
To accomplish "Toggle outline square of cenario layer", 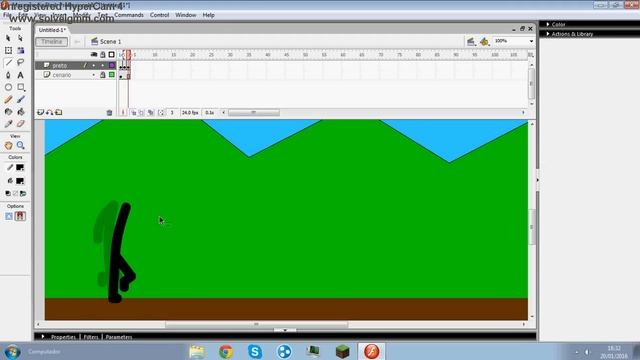I will (x=111, y=75).
